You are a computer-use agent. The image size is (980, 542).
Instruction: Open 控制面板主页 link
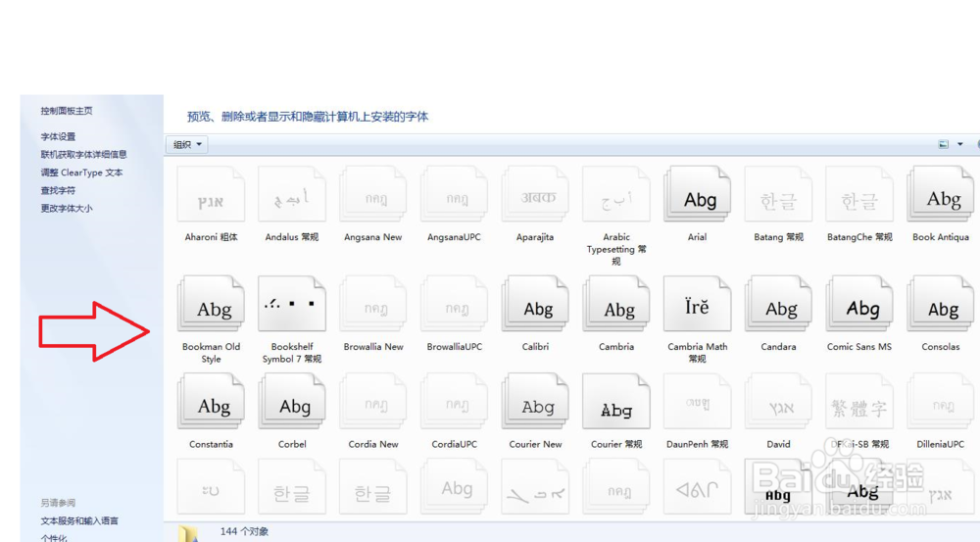pos(67,111)
